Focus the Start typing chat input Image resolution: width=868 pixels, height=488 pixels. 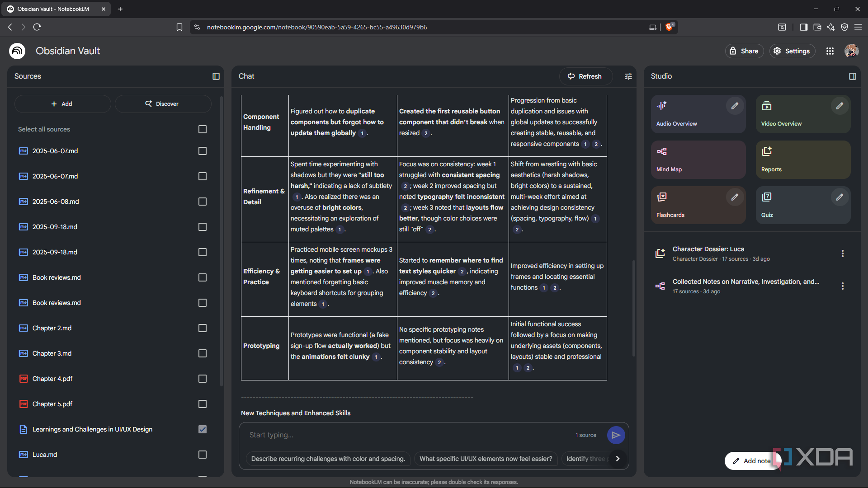point(407,435)
